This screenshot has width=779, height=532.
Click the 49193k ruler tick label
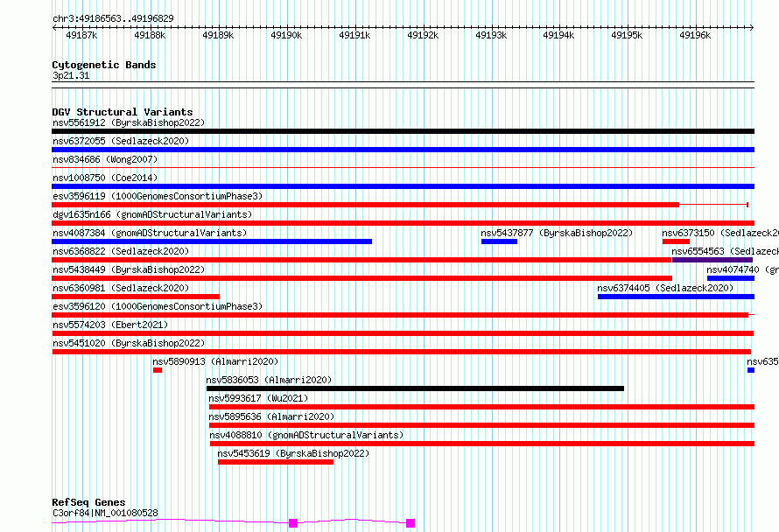491,35
